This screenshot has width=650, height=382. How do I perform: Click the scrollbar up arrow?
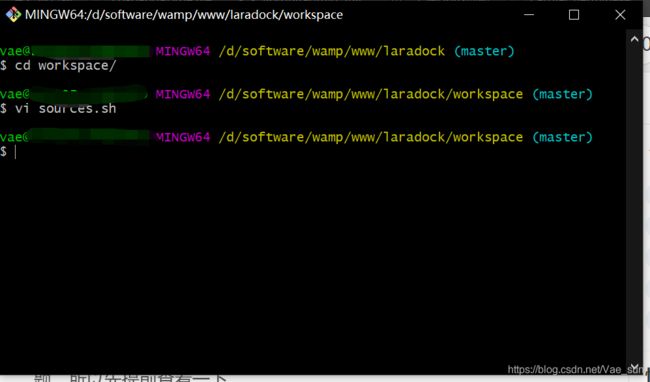point(634,39)
